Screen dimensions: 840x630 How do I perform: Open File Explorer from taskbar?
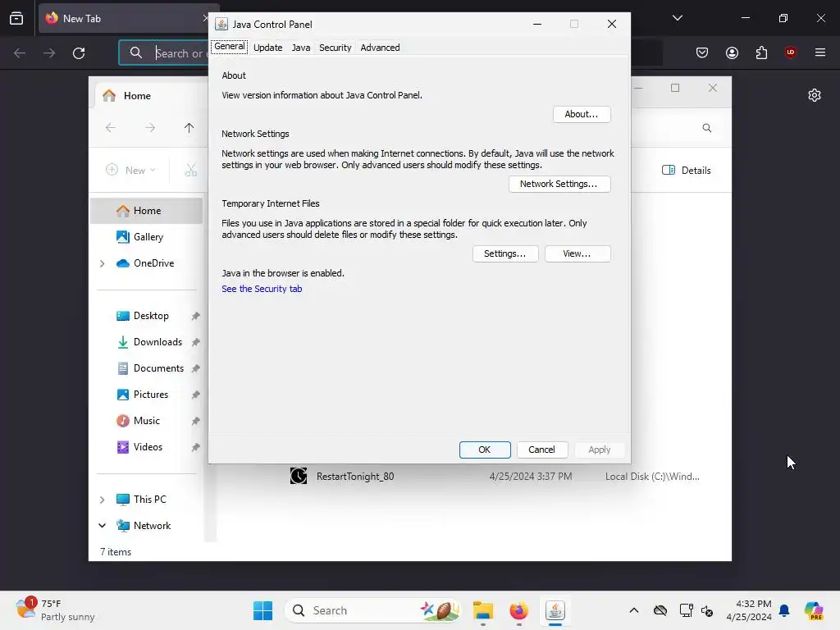click(482, 610)
